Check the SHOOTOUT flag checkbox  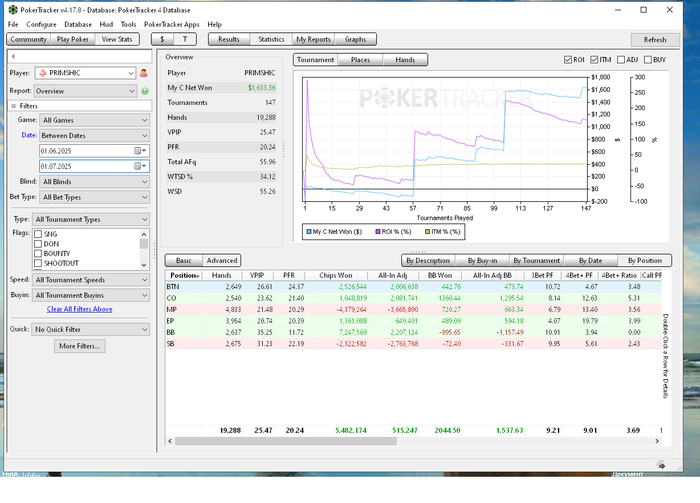[x=38, y=263]
